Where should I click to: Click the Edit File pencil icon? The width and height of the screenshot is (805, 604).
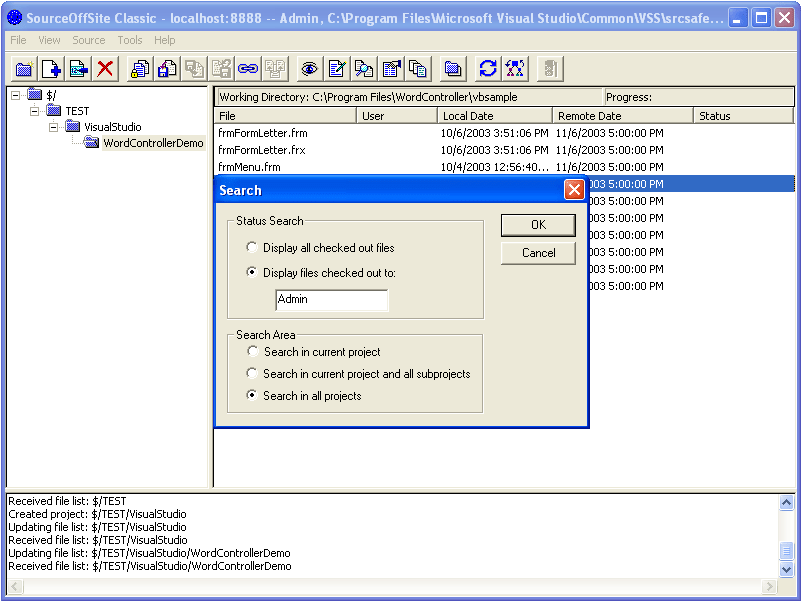pyautogui.click(x=337, y=69)
